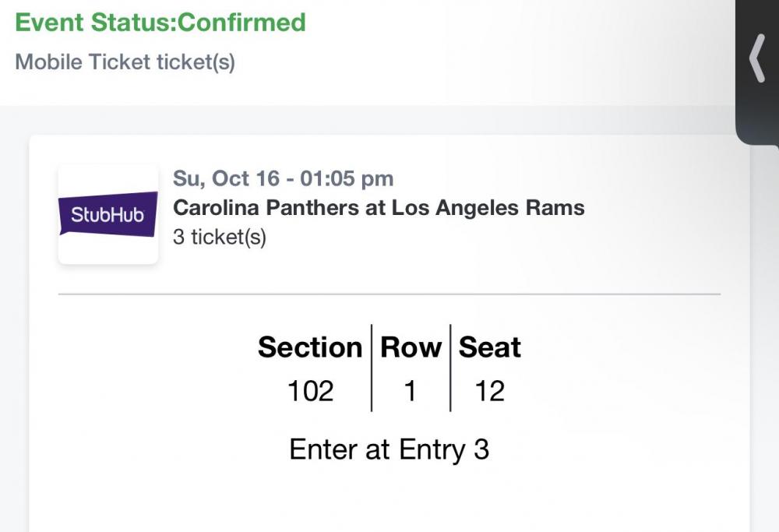The image size is (779, 532).
Task: Tap Los Angeles Rams in event title
Action: coord(488,208)
